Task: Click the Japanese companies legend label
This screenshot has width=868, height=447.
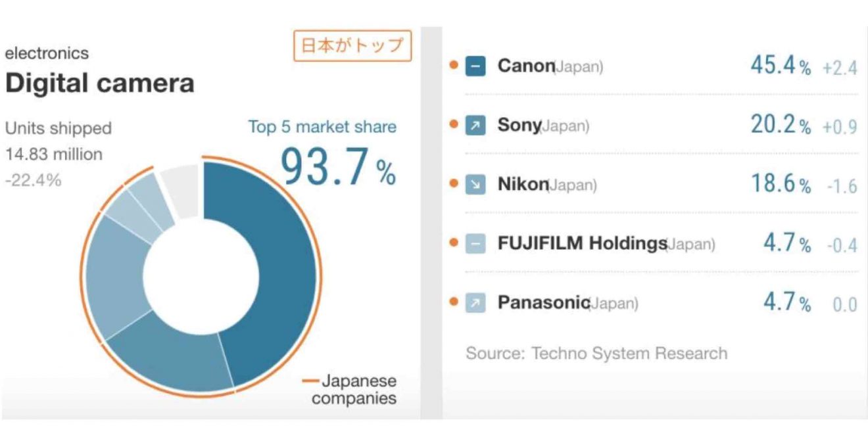Action: pyautogui.click(x=354, y=390)
